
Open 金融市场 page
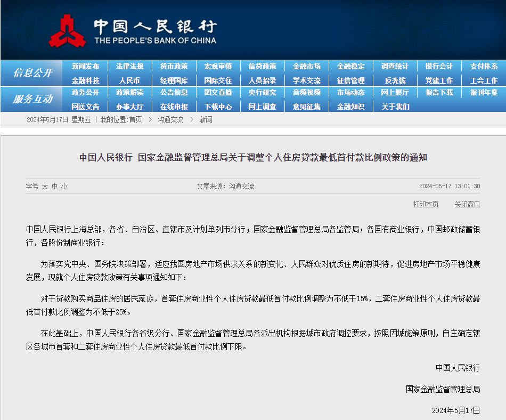[307, 66]
